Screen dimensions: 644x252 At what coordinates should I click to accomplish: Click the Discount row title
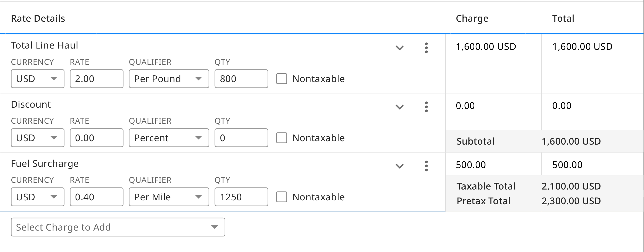[31, 105]
